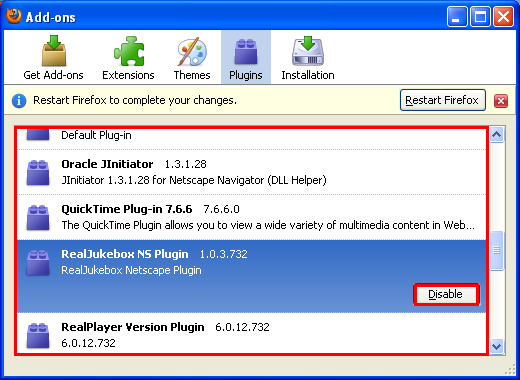Viewport: 520px width, 380px height.
Task: Click version number 7.6.6.0
Action: [x=221, y=209]
